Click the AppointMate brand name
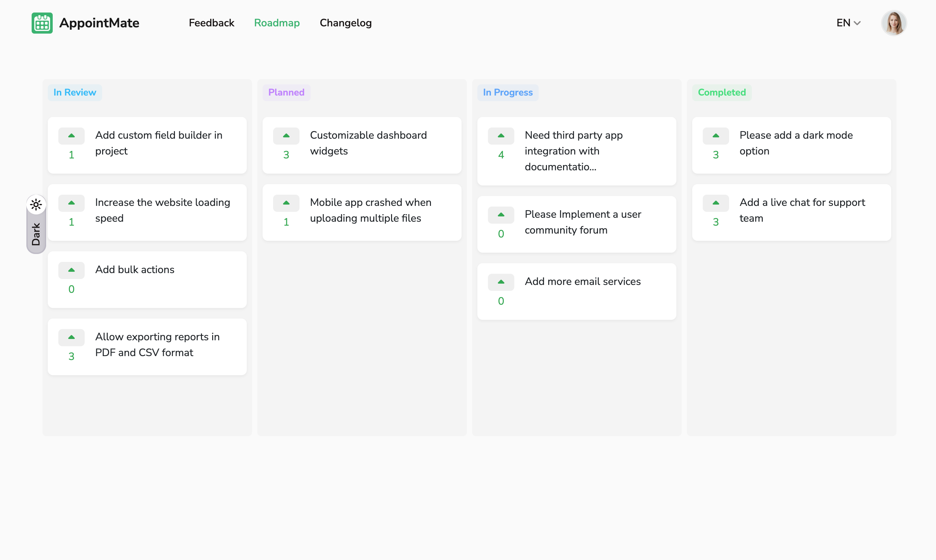Screen dimensions: 936x560 click(x=99, y=23)
